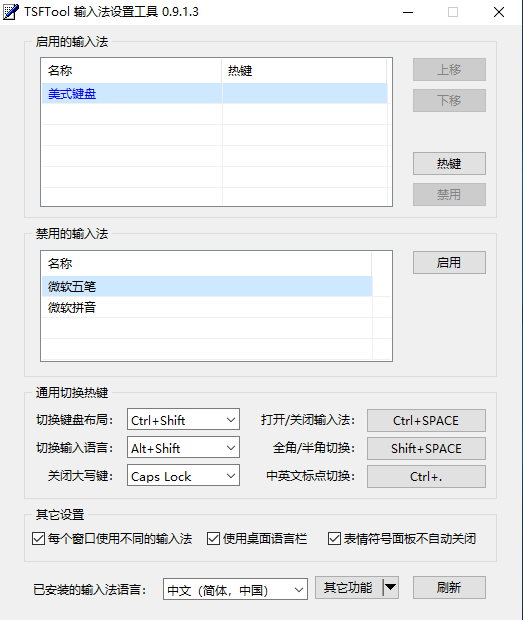Viewport: 523px width, 620px height.
Task: Click the TSFTool app icon in title bar
Action: tap(10, 12)
